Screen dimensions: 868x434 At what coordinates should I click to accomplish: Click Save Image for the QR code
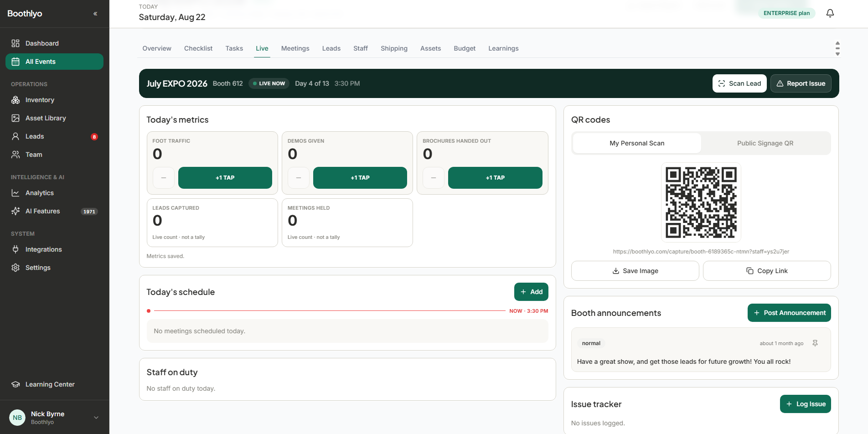point(635,271)
